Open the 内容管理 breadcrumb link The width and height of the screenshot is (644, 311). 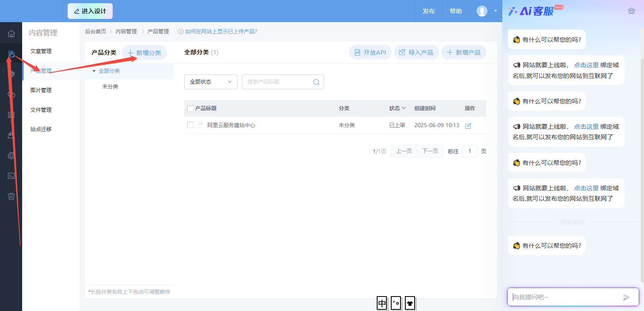click(x=126, y=31)
